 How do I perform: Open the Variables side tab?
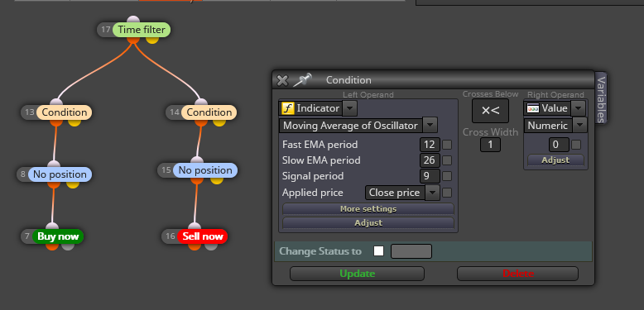tap(601, 99)
